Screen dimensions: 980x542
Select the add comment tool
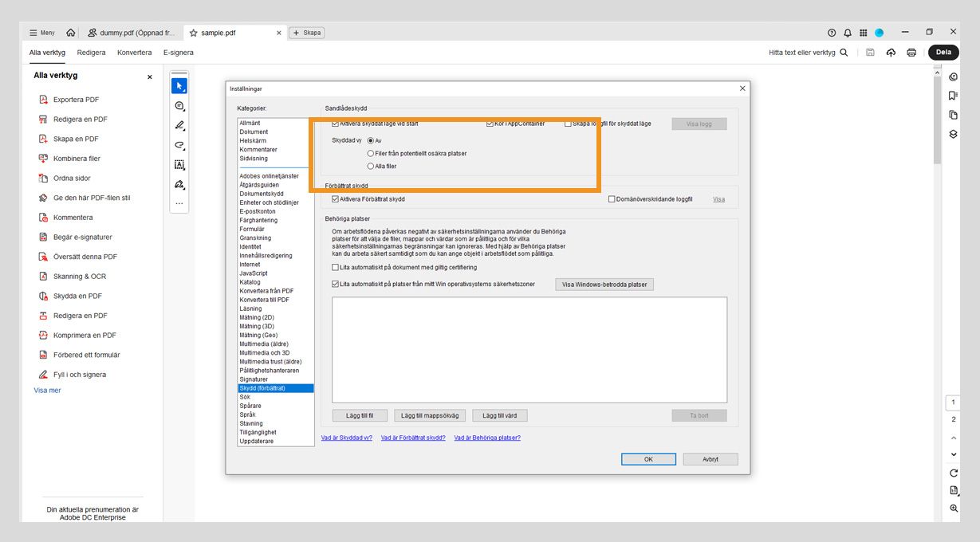(179, 105)
